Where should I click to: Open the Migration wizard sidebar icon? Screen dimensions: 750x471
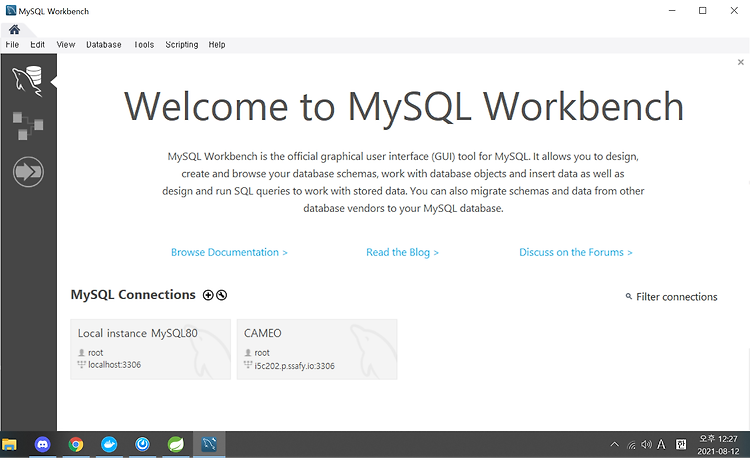tap(28, 172)
